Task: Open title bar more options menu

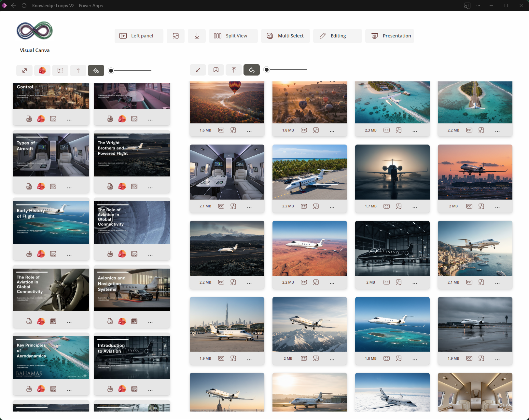Action: 478,6
